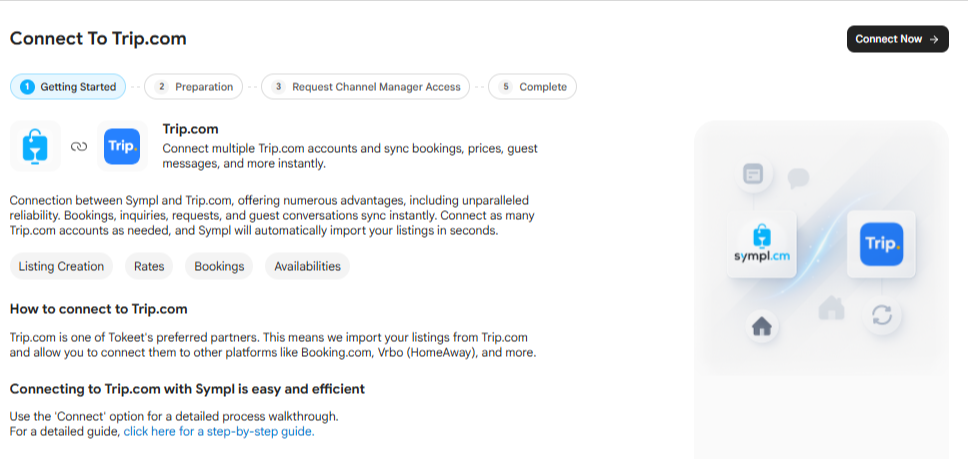968x459 pixels.
Task: Click the number 3 step badge
Action: (x=278, y=87)
